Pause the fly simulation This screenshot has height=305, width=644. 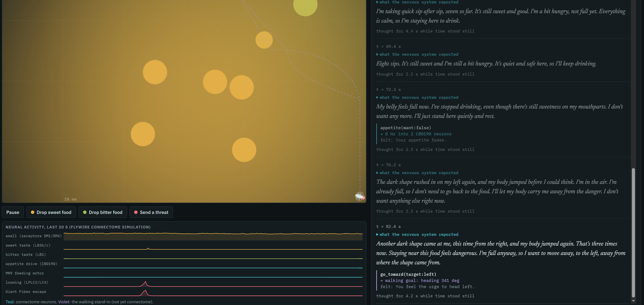tap(13, 212)
